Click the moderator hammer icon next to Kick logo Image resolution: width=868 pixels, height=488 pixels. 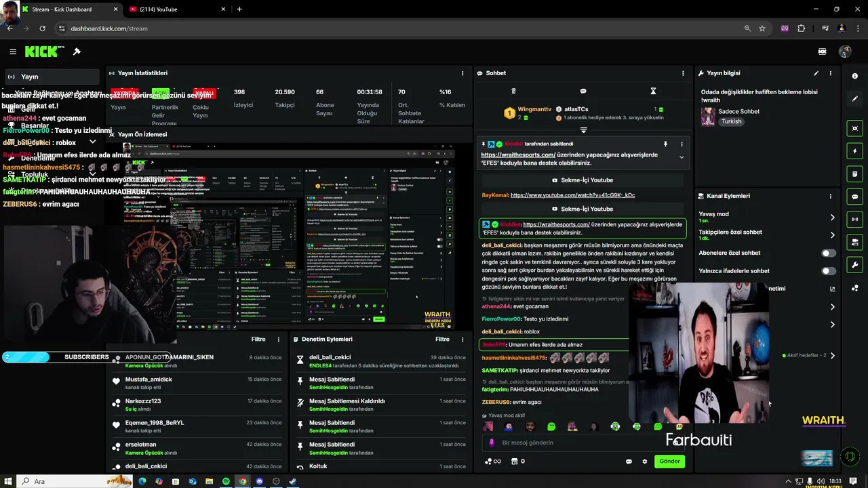[77, 52]
